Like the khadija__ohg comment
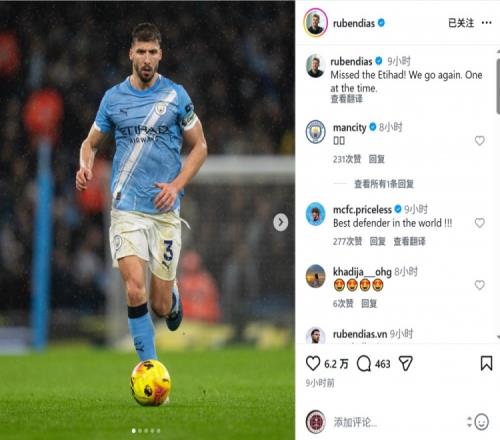This screenshot has height=440, width=500. tap(479, 285)
